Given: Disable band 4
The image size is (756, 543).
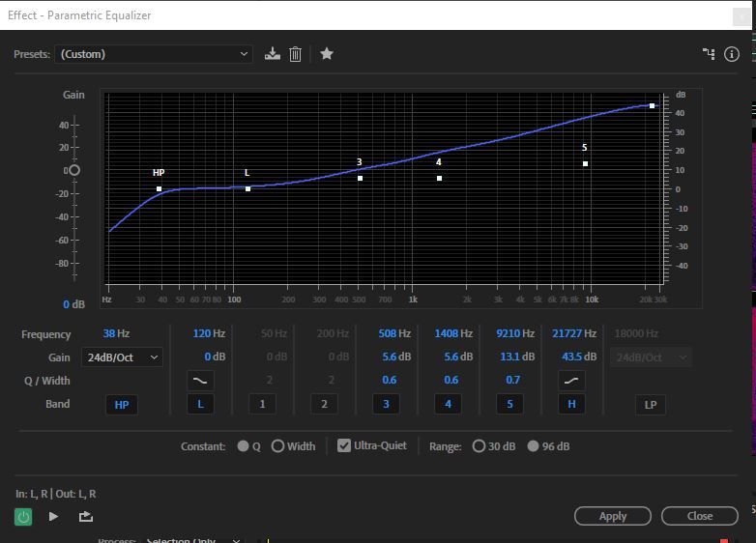Looking at the screenshot, I should point(448,404).
